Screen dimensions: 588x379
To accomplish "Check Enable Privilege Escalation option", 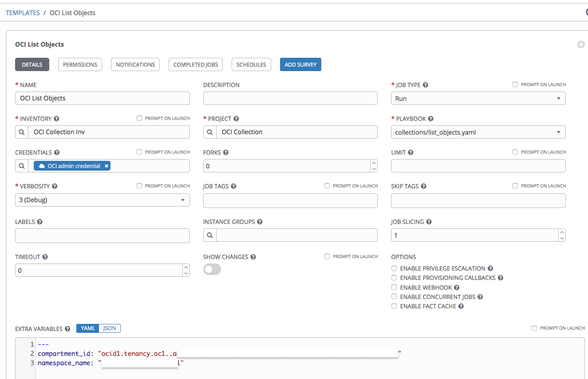I will click(x=394, y=268).
